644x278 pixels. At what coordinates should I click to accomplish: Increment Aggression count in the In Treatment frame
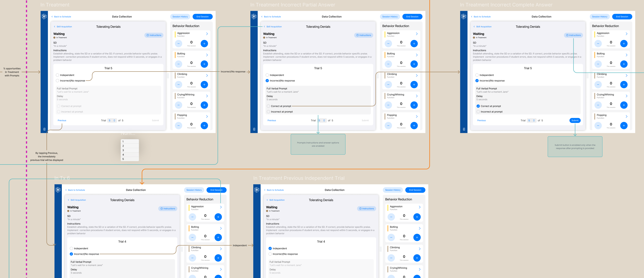pyautogui.click(x=204, y=43)
